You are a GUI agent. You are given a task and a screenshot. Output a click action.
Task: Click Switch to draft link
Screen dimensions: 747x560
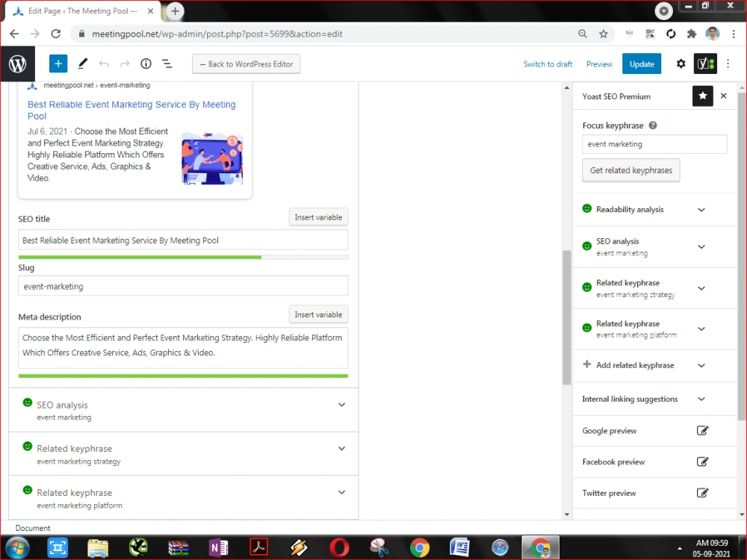tap(548, 63)
